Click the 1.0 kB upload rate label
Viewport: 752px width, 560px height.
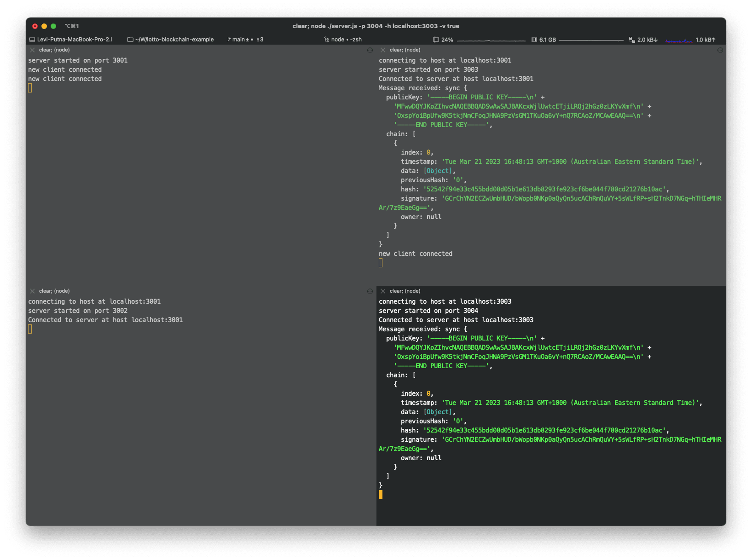[x=706, y=40]
